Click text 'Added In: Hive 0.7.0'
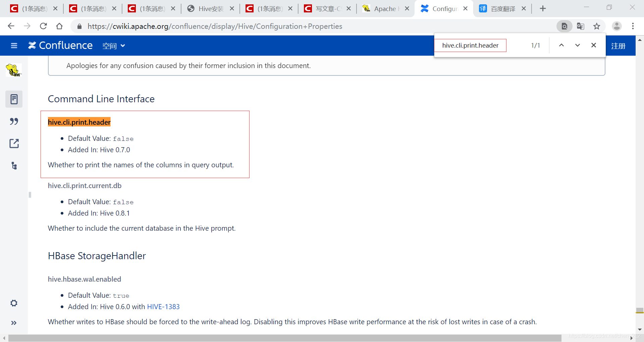The image size is (644, 342). pyautogui.click(x=99, y=150)
